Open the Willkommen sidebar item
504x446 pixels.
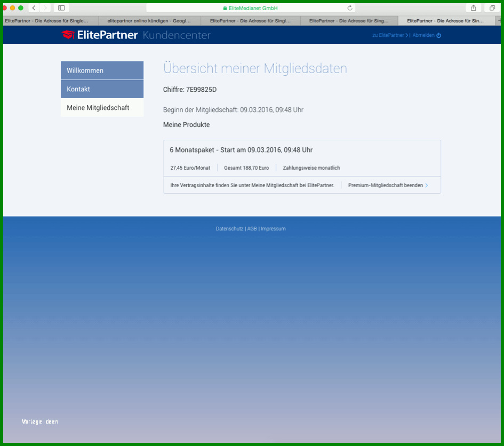(102, 70)
